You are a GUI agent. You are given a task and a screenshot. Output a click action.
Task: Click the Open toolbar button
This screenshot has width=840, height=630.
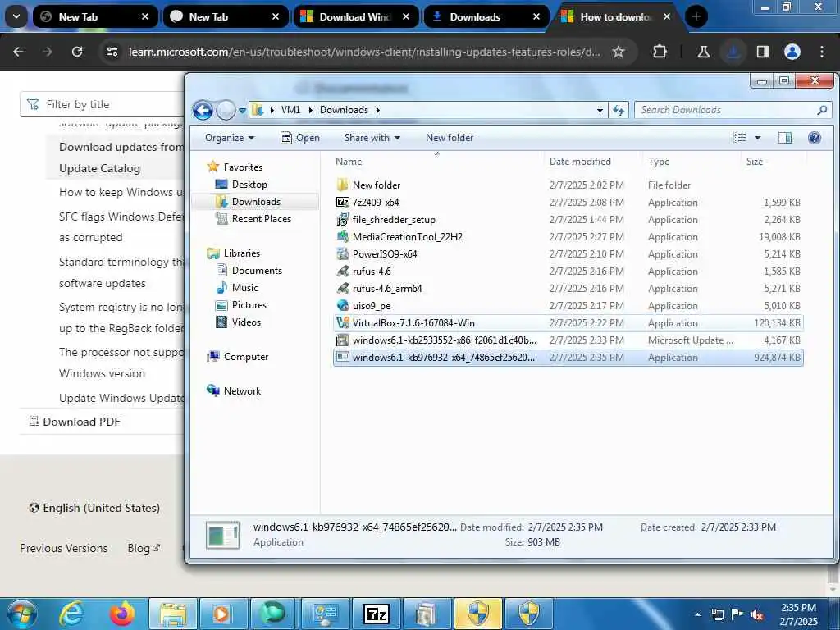click(300, 138)
